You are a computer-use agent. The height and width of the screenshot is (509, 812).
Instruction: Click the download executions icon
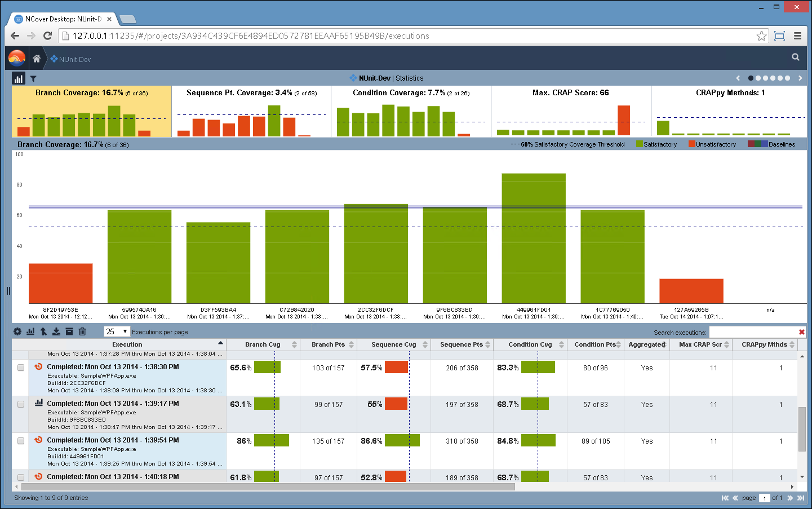click(56, 331)
